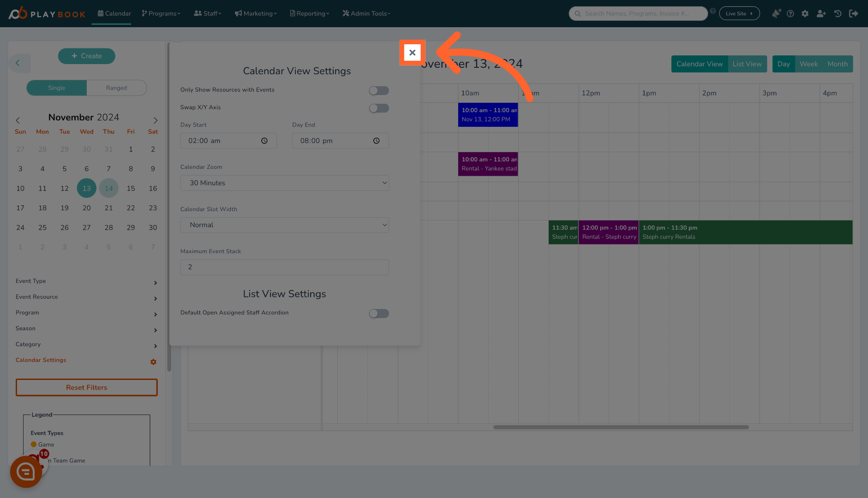Click the calendar horizontal scrollbar
The image size is (868, 498).
[x=621, y=427]
